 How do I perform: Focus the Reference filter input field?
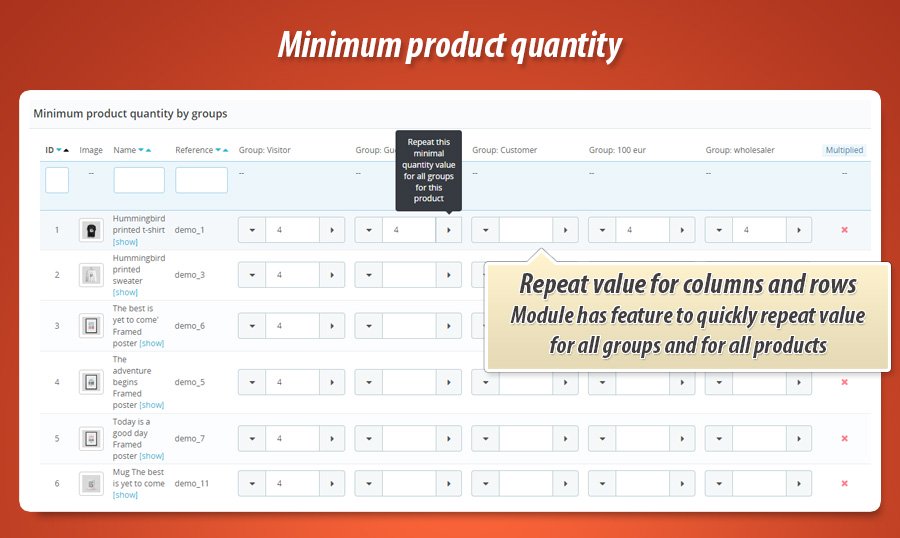201,180
